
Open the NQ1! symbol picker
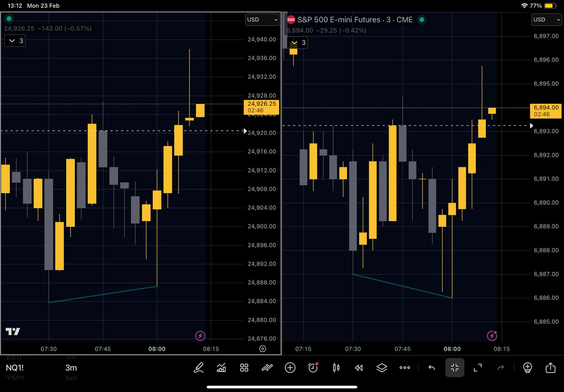(x=15, y=368)
